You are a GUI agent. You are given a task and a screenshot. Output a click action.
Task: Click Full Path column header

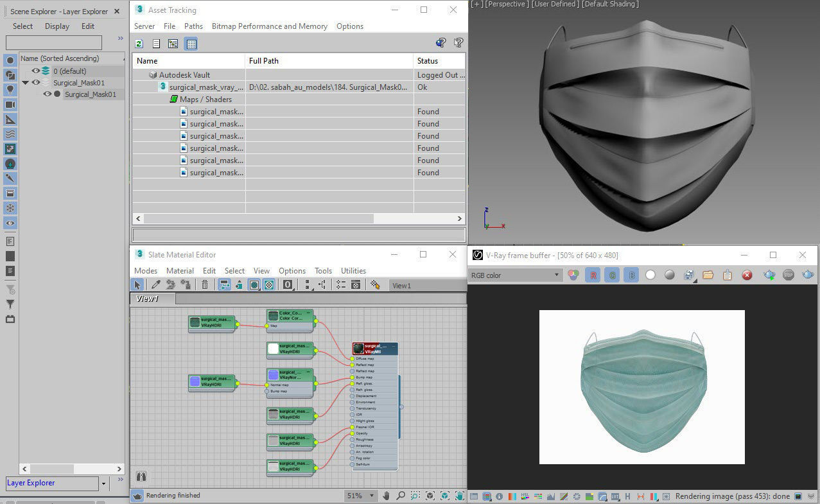click(329, 60)
